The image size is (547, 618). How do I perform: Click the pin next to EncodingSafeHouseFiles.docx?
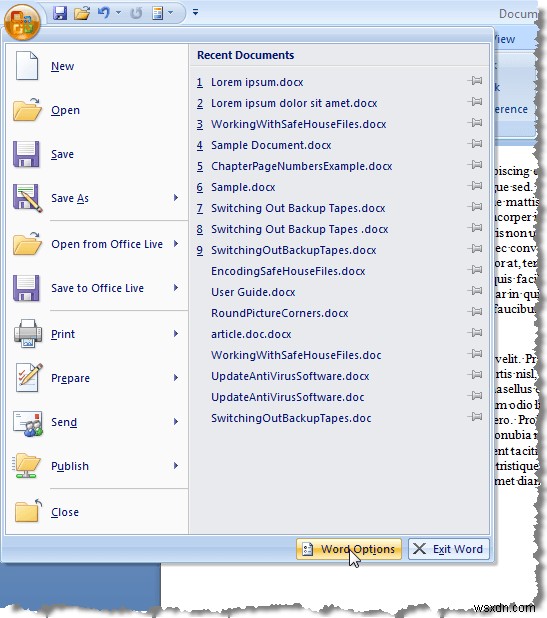tap(475, 270)
